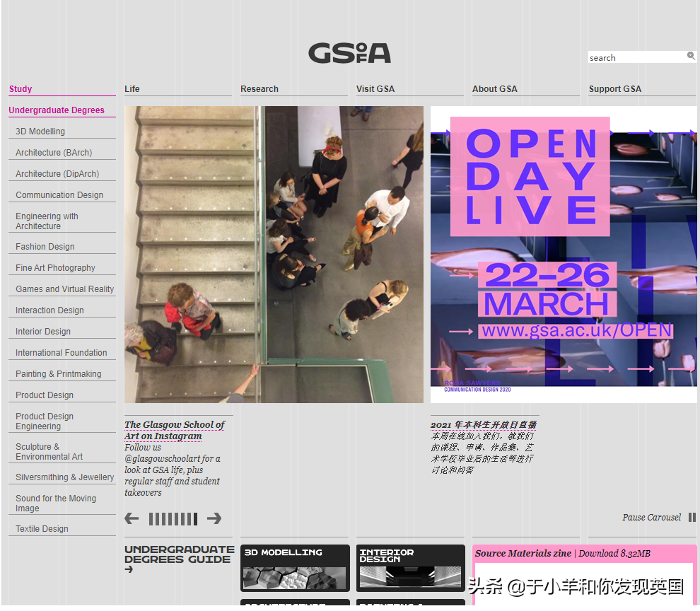Open Games and Virtual Reality link
700x611 pixels.
(65, 289)
